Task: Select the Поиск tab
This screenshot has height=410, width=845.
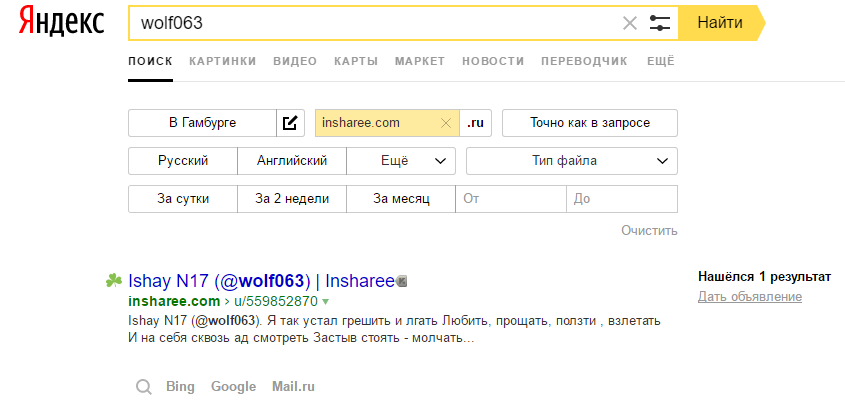Action: [x=150, y=61]
